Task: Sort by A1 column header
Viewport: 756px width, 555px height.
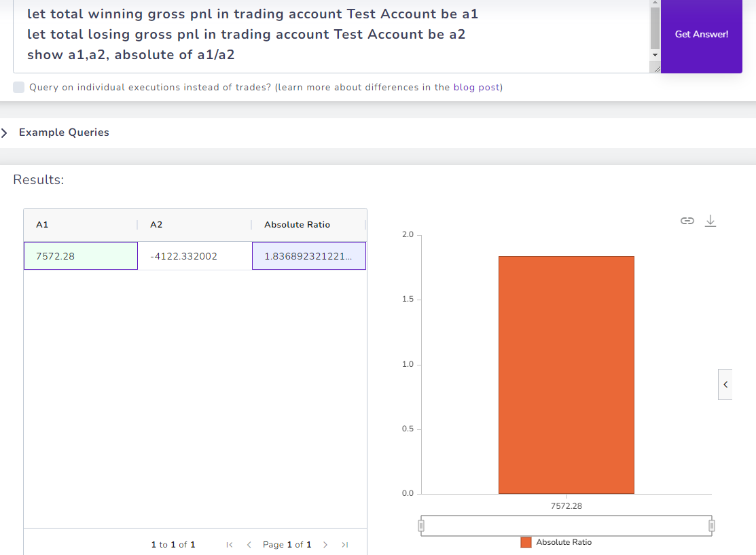Action: (42, 225)
